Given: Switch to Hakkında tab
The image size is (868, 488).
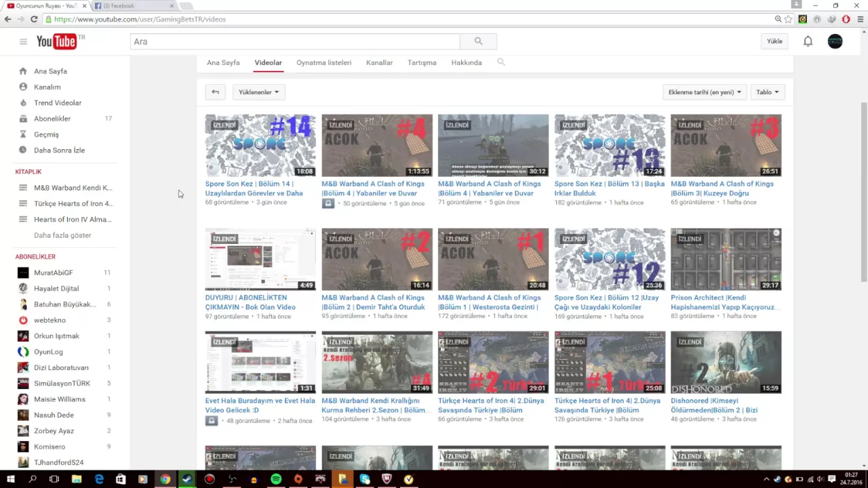Looking at the screenshot, I should tap(467, 62).
